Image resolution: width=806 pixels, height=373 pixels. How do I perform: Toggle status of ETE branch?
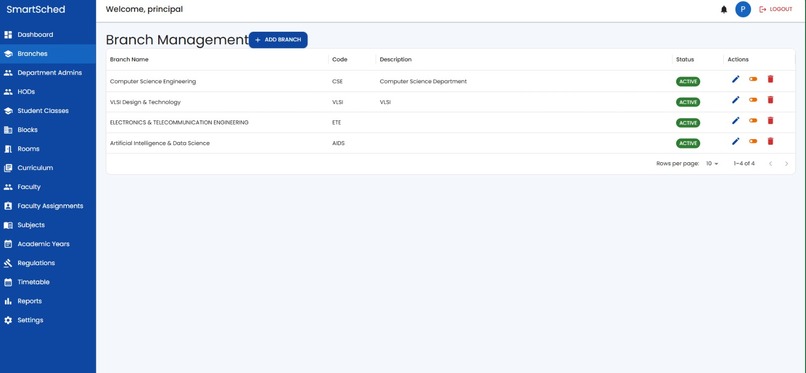753,120
